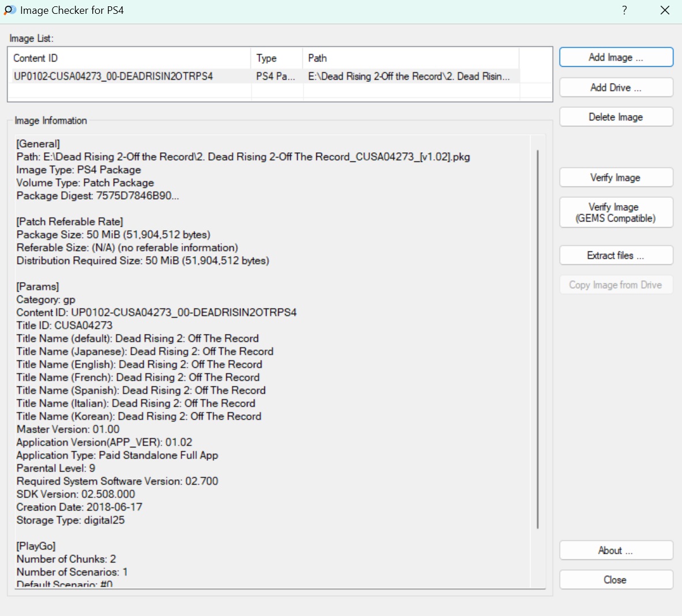Start verification with Verify Image button
Image resolution: width=682 pixels, height=616 pixels.
coord(616,178)
